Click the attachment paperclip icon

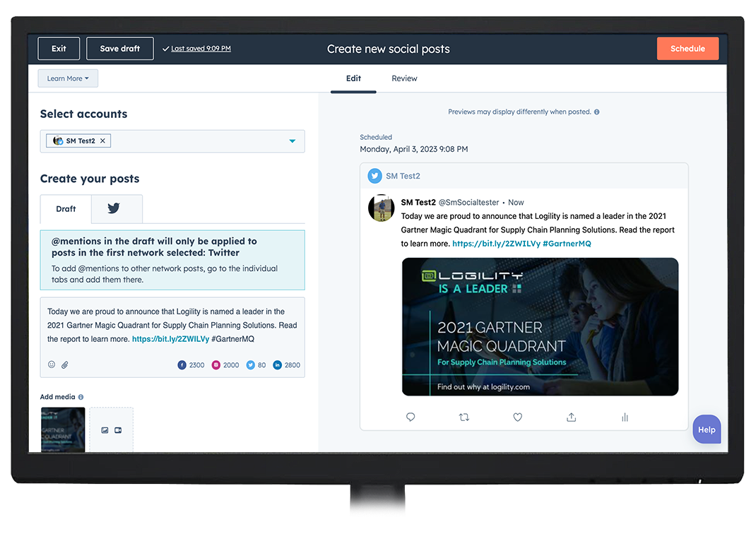coord(64,365)
